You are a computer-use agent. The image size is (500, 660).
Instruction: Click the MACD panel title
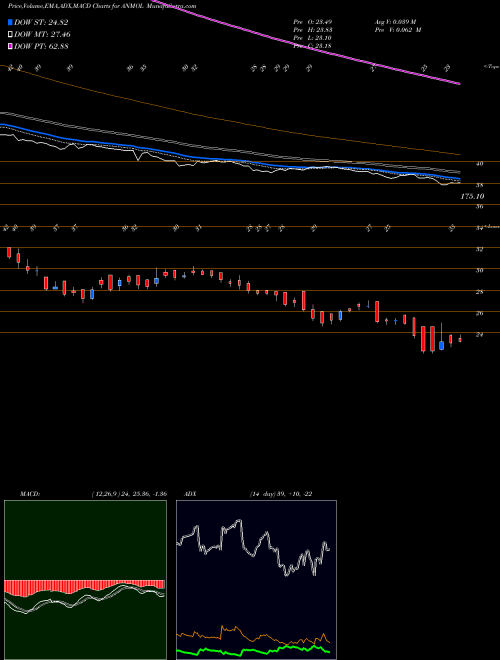[29, 494]
